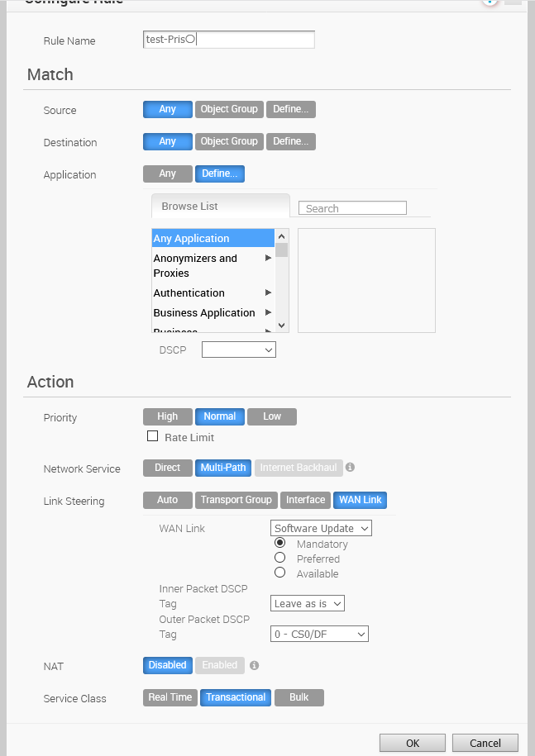Viewport: 535px width, 756px height.
Task: Select Transactional service class
Action: 236,697
